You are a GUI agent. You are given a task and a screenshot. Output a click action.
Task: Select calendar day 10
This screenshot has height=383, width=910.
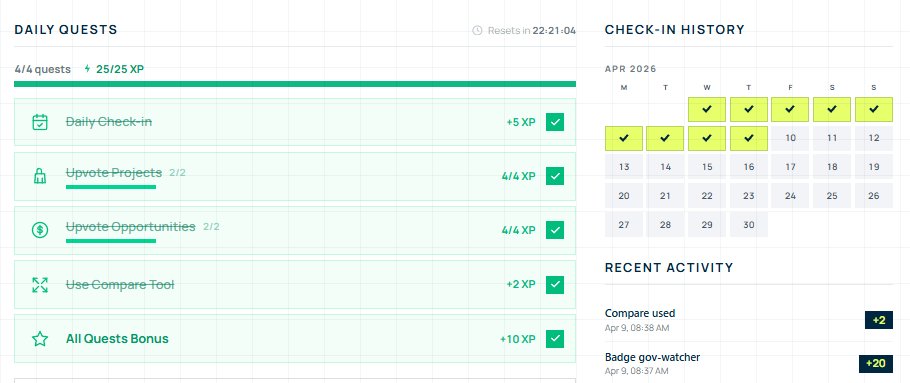pyautogui.click(x=790, y=138)
